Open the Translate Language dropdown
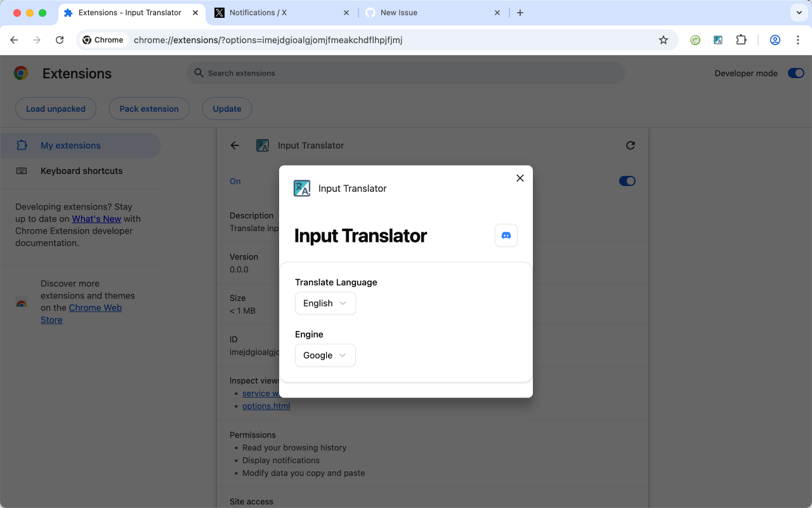Screen dimensions: 812x508 click(325, 303)
